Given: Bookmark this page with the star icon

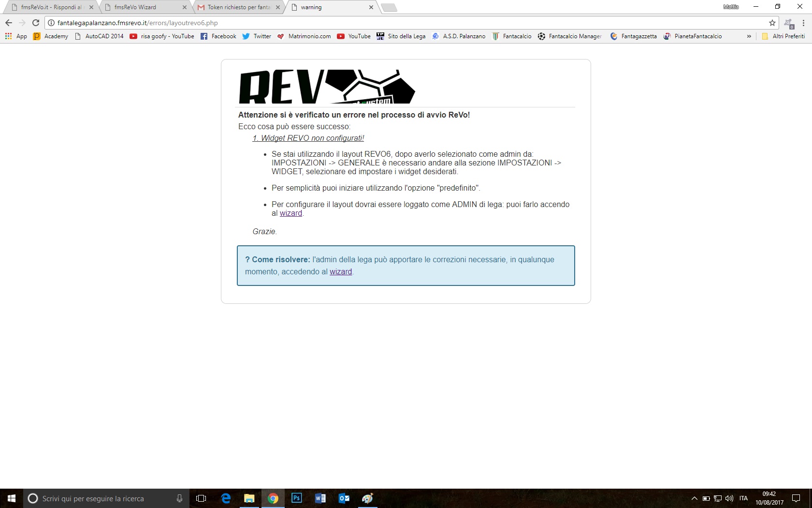Looking at the screenshot, I should (x=772, y=23).
